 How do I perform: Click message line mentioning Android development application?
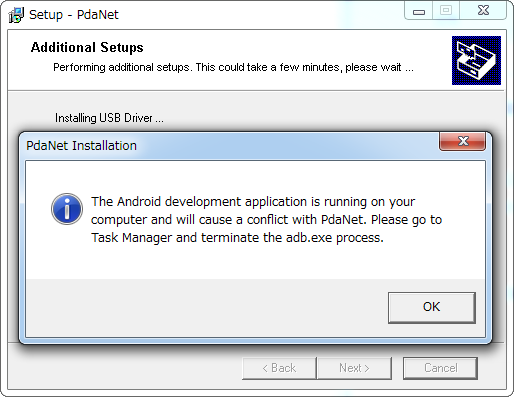point(253,202)
